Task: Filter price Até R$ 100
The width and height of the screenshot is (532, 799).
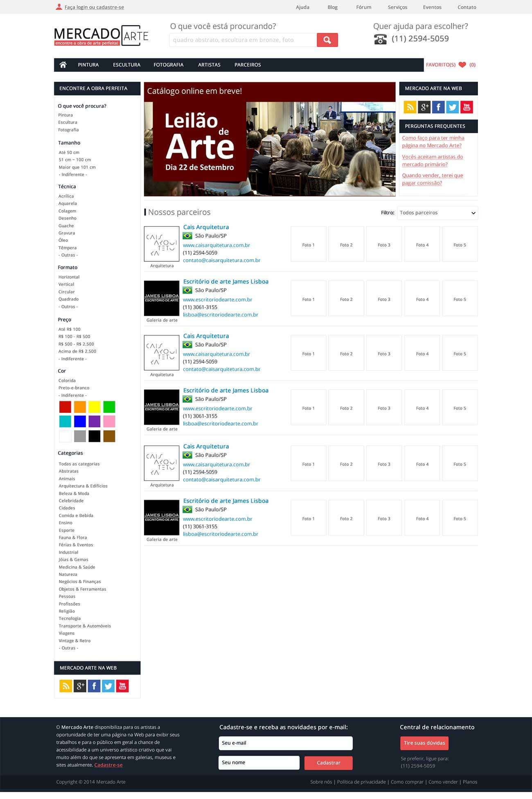Action: (69, 329)
